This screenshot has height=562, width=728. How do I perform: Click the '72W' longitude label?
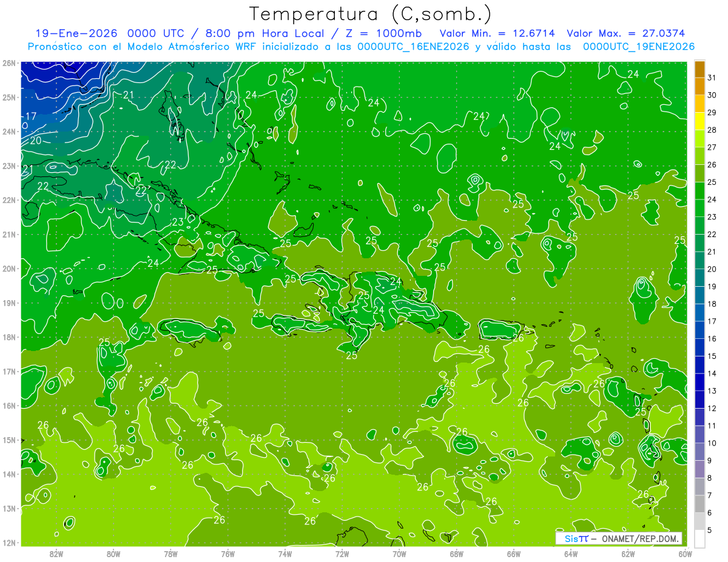tap(342, 554)
